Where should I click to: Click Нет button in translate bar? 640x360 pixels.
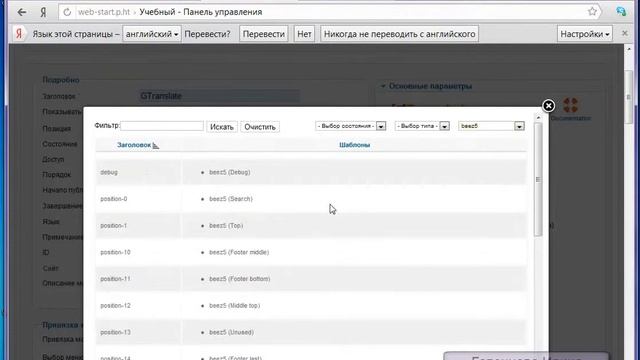coord(304,34)
